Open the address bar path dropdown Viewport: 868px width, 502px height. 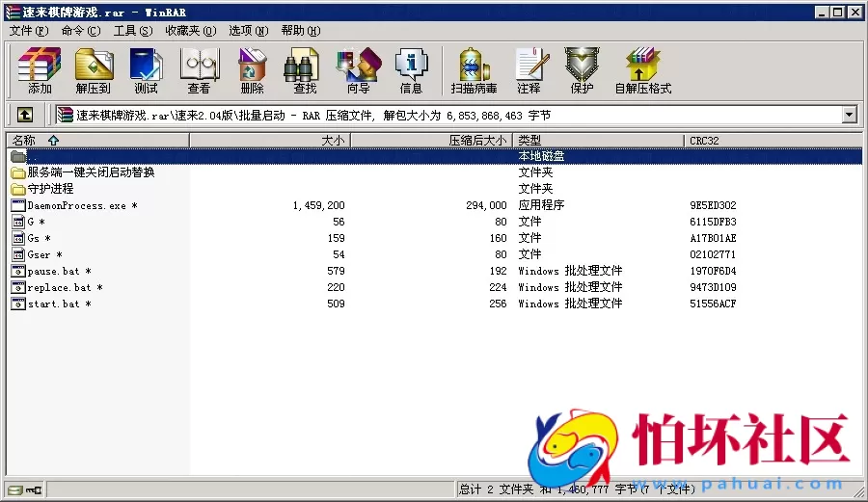(x=849, y=115)
